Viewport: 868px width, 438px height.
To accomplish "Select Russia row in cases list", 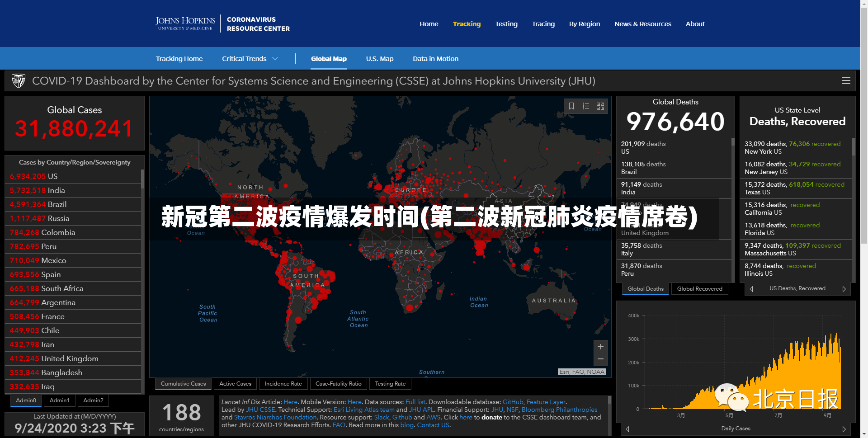I will click(x=73, y=218).
